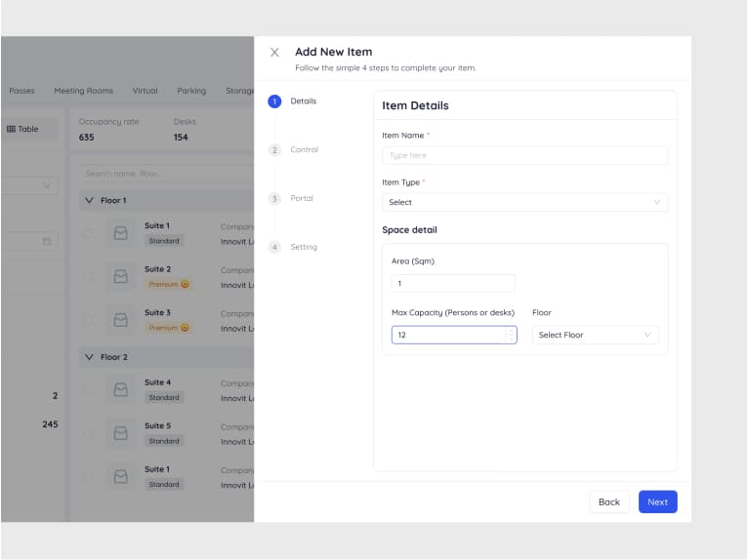Click the Suite 3 space icon

coord(120,320)
